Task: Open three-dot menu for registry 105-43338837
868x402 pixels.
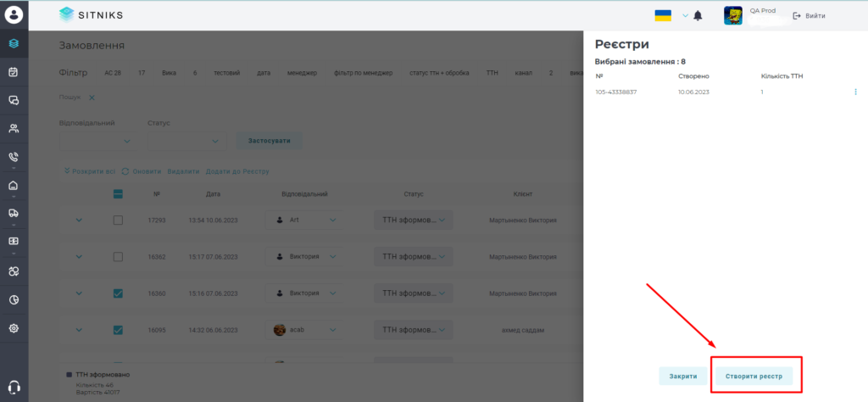Action: pyautogui.click(x=855, y=92)
